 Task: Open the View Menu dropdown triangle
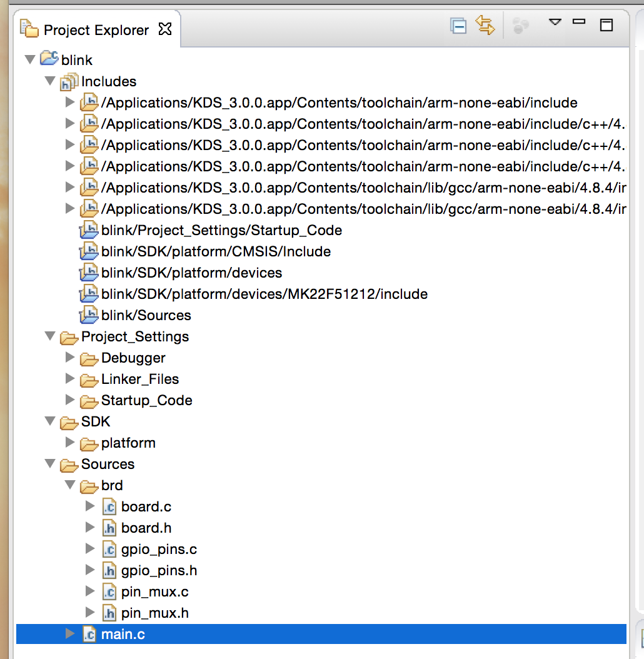[555, 23]
